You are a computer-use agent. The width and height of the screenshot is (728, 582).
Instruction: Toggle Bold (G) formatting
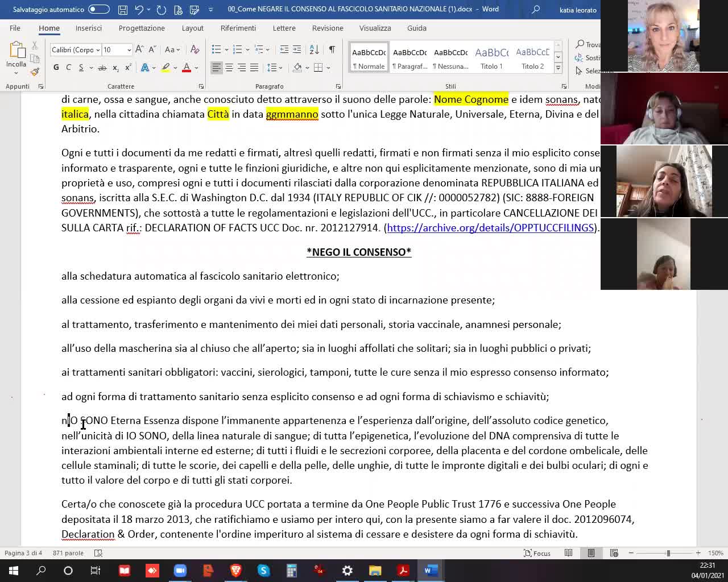click(x=56, y=68)
